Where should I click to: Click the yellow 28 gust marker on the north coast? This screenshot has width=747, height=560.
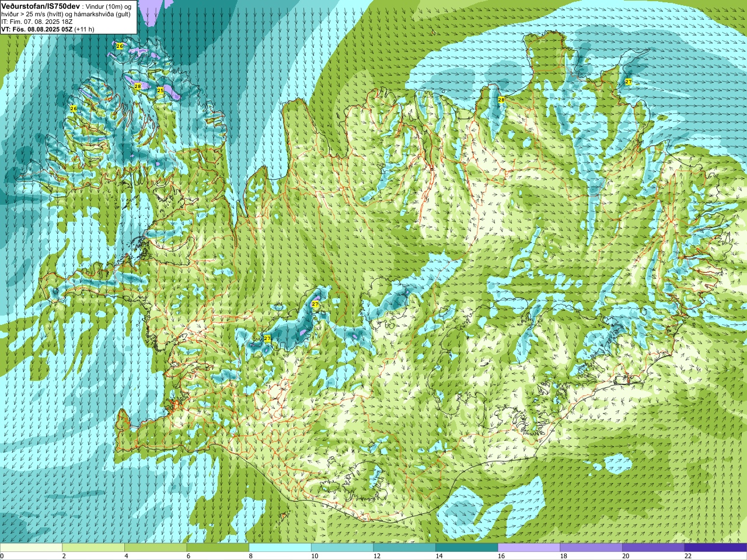coord(501,100)
